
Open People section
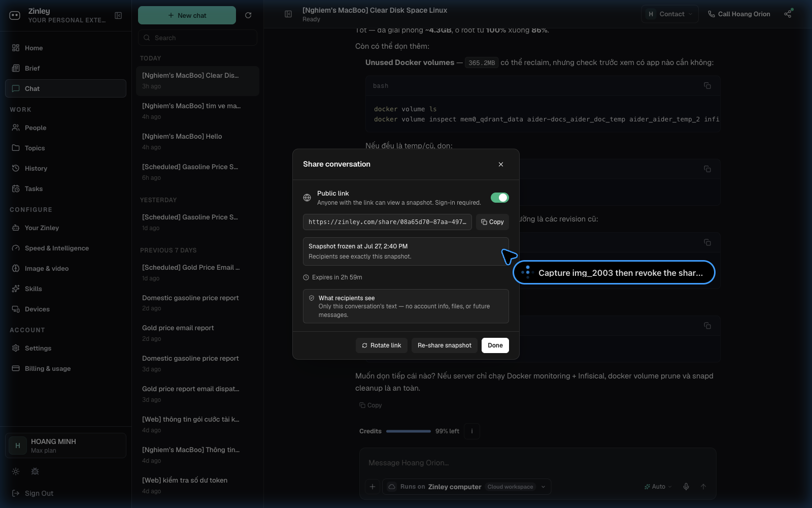[65, 128]
